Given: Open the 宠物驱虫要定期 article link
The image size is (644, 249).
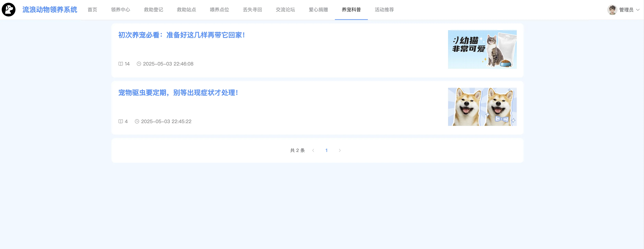Looking at the screenshot, I should (x=178, y=93).
